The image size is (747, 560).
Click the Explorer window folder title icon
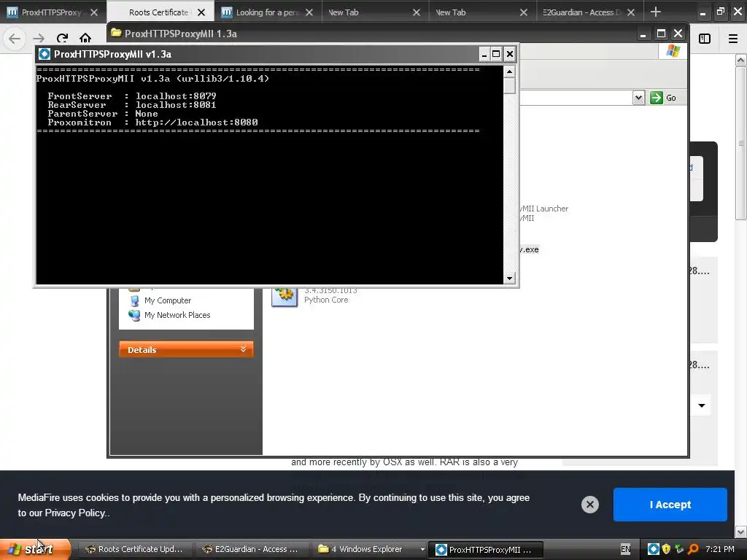116,34
